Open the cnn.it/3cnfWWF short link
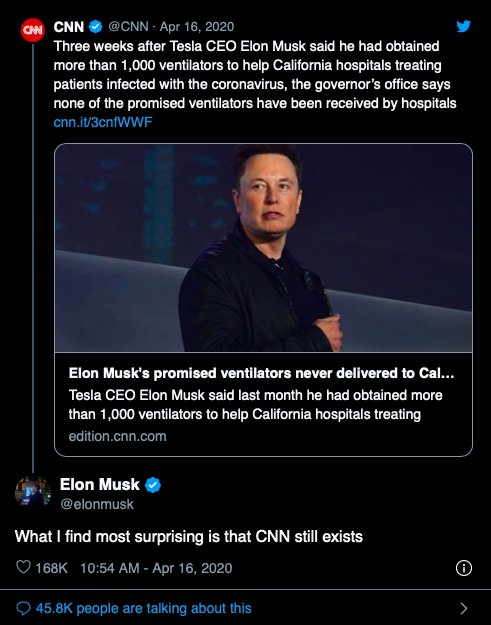Screen dimensions: 491x625 103,122
